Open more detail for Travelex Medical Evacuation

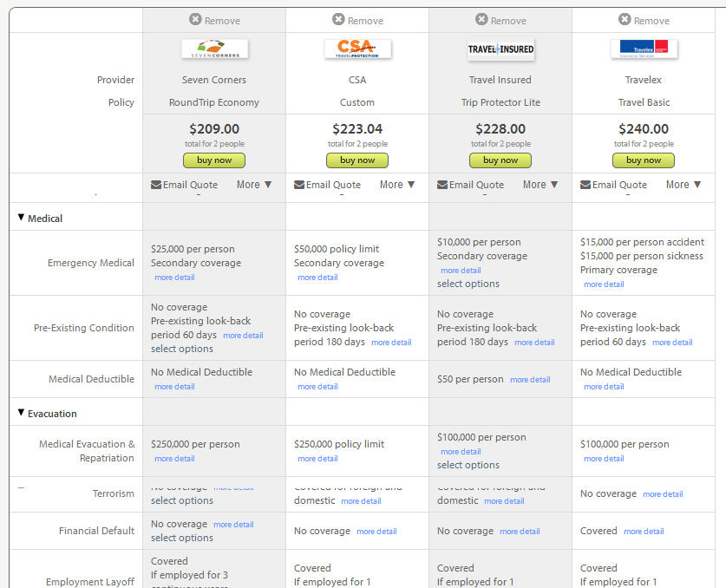604,459
